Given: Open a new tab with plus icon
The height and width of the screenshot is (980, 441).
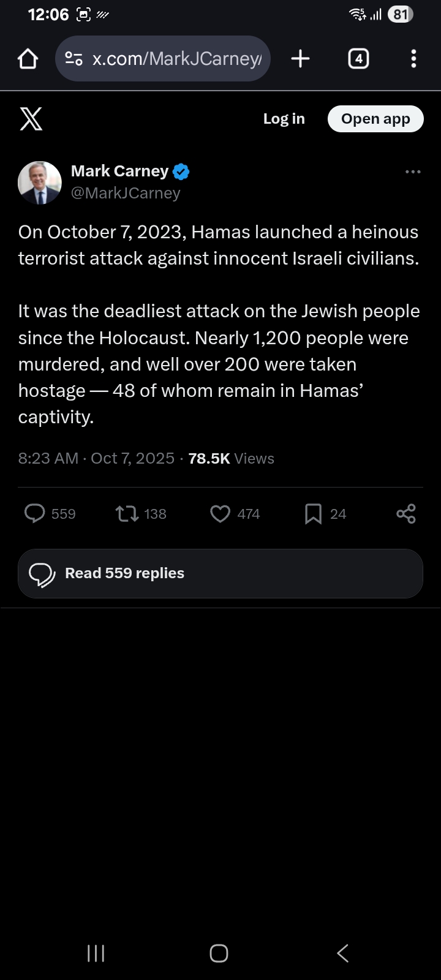Looking at the screenshot, I should pyautogui.click(x=300, y=59).
